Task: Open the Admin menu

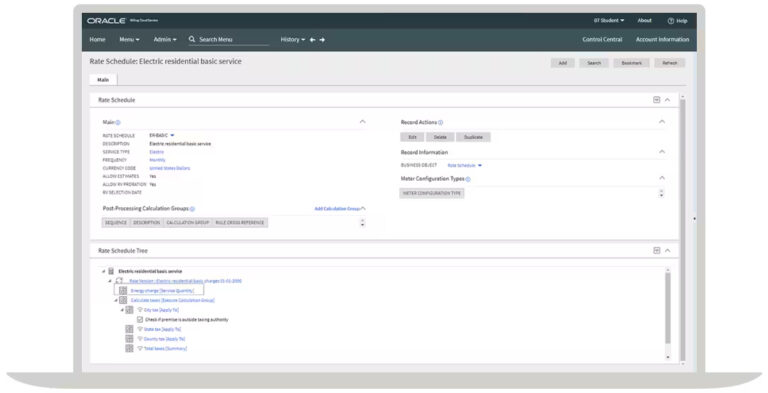Action: pyautogui.click(x=165, y=40)
